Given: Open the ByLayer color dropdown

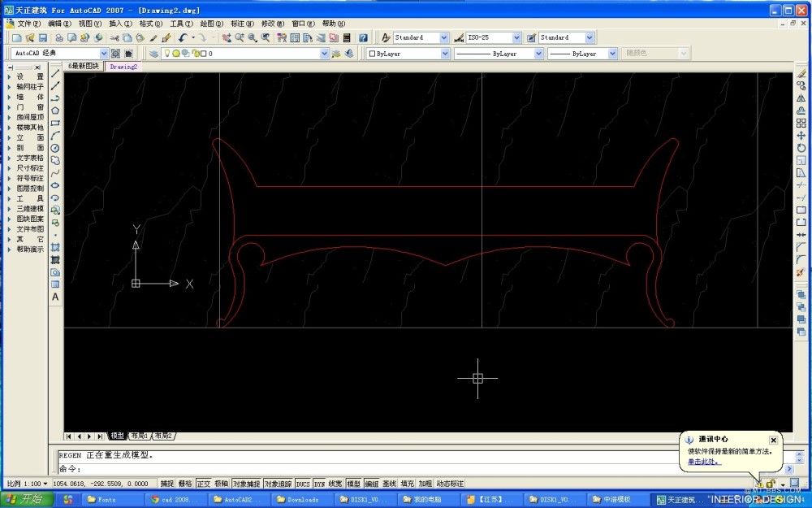Looking at the screenshot, I should pyautogui.click(x=445, y=54).
